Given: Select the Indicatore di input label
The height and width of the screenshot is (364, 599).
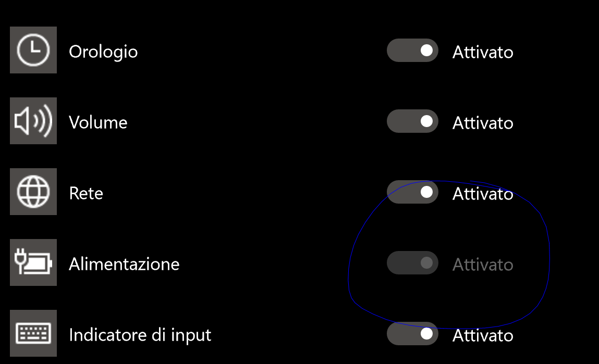Looking at the screenshot, I should [140, 335].
